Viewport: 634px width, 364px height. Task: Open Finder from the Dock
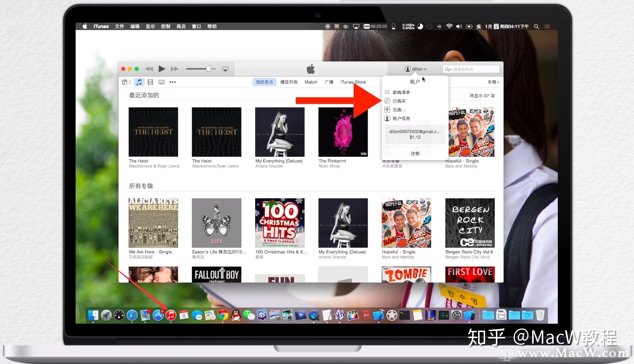click(x=93, y=315)
